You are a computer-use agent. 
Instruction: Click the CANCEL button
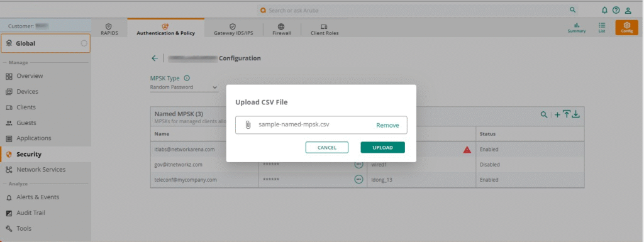(327, 147)
